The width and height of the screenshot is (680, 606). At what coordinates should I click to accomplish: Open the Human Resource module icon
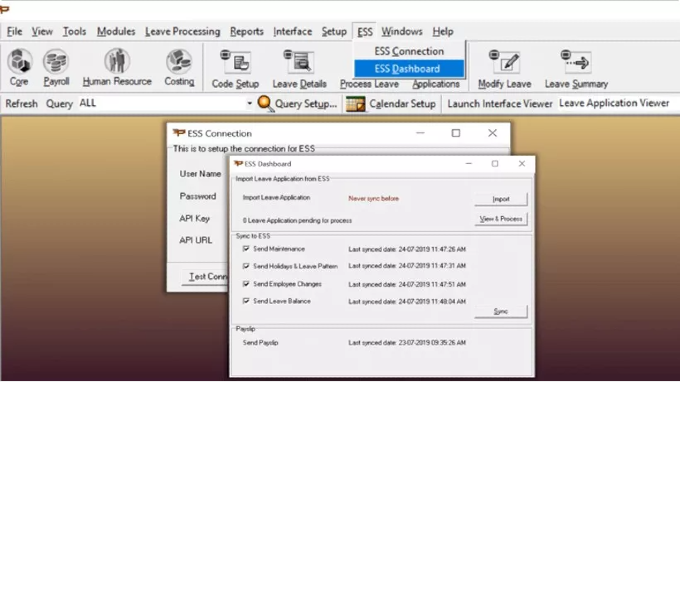click(x=117, y=61)
